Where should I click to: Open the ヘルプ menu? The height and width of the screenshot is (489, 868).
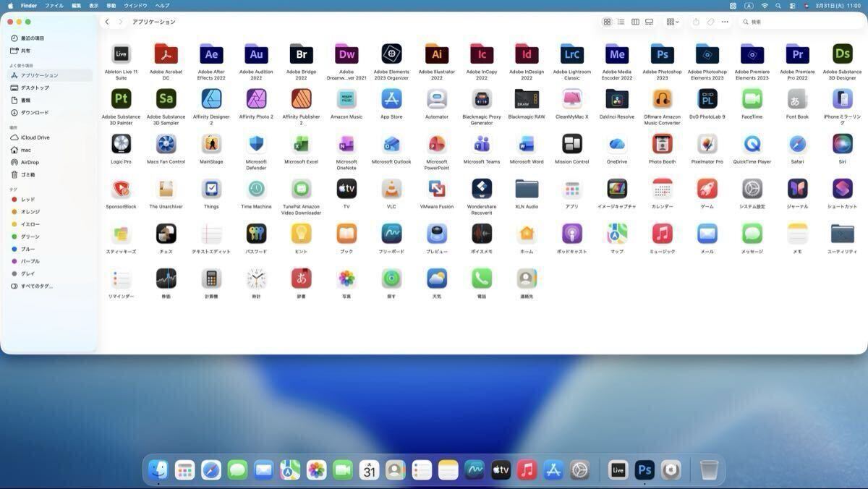click(163, 5)
